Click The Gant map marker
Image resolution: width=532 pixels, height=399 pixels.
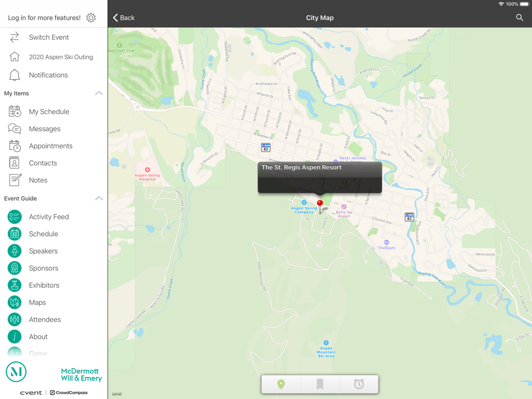[386, 242]
